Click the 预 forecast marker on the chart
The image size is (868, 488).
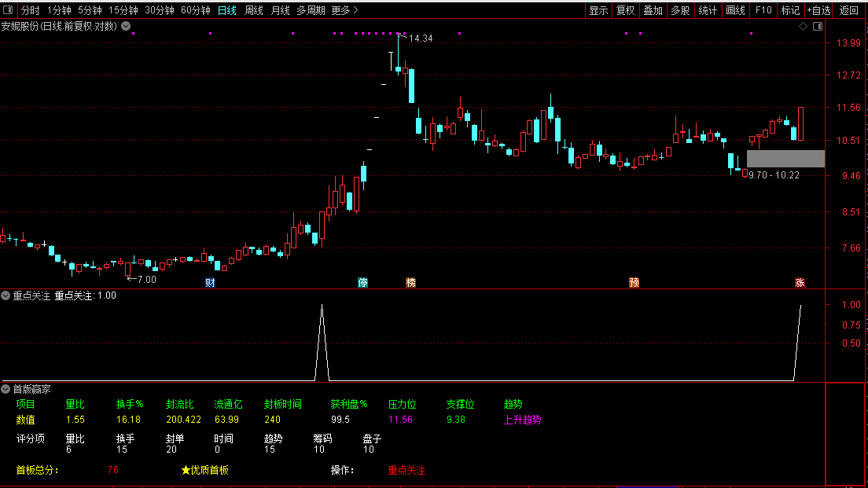634,283
